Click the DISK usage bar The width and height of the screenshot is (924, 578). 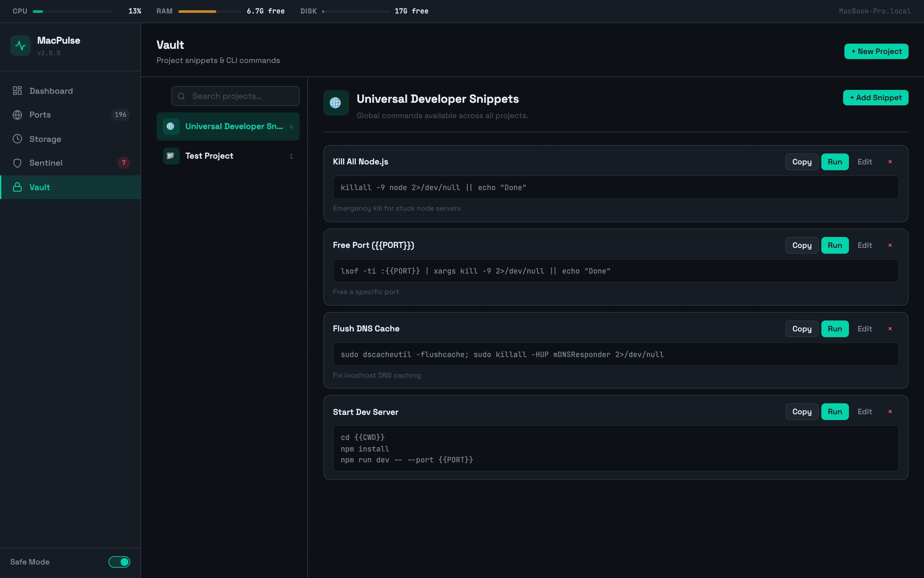[x=355, y=12]
